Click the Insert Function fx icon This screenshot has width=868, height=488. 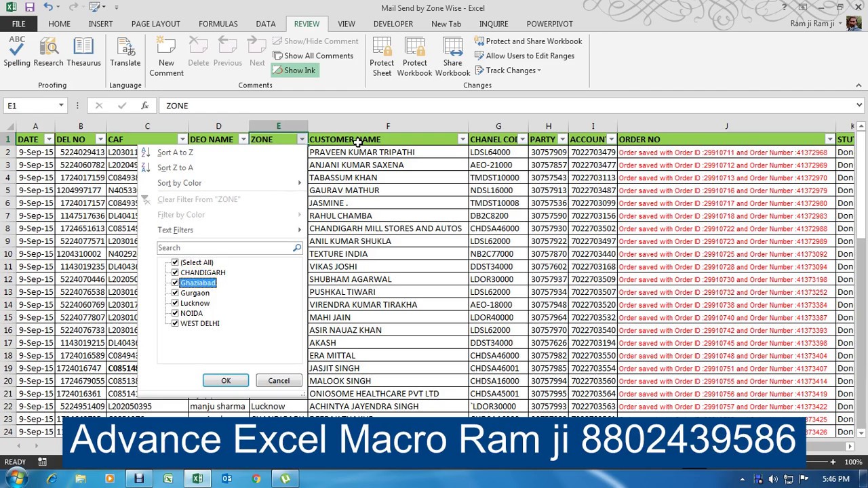[x=144, y=106]
